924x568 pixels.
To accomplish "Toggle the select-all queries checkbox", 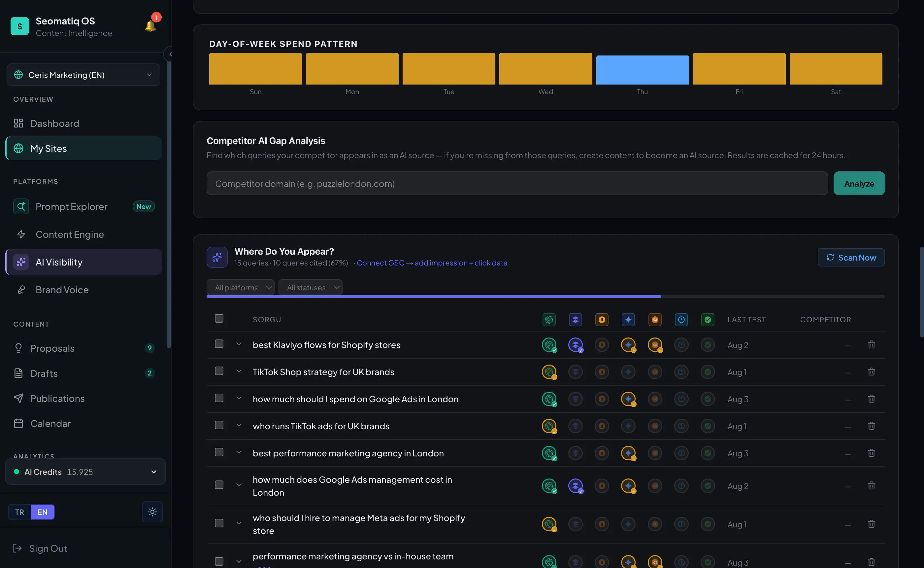I will click(219, 319).
